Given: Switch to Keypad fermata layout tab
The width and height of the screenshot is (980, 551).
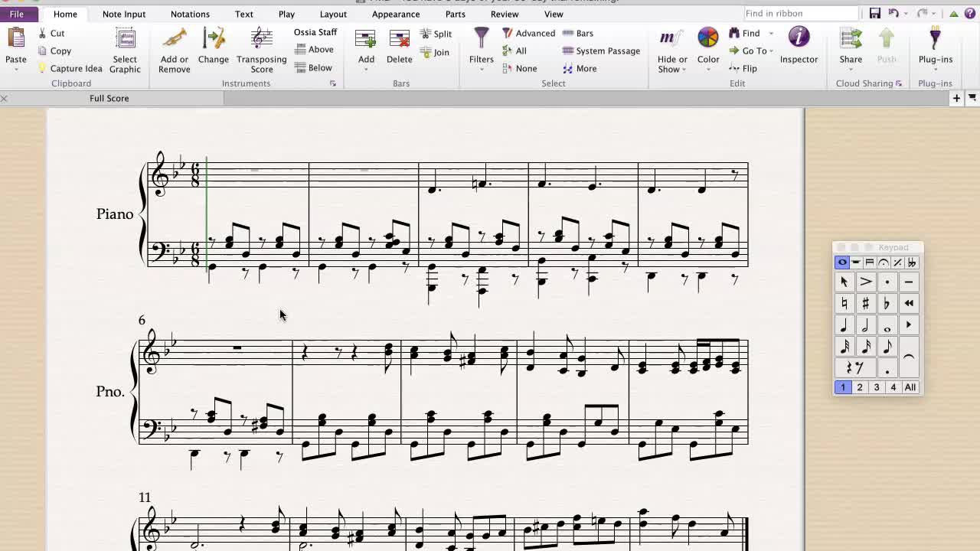Looking at the screenshot, I should click(x=884, y=262).
